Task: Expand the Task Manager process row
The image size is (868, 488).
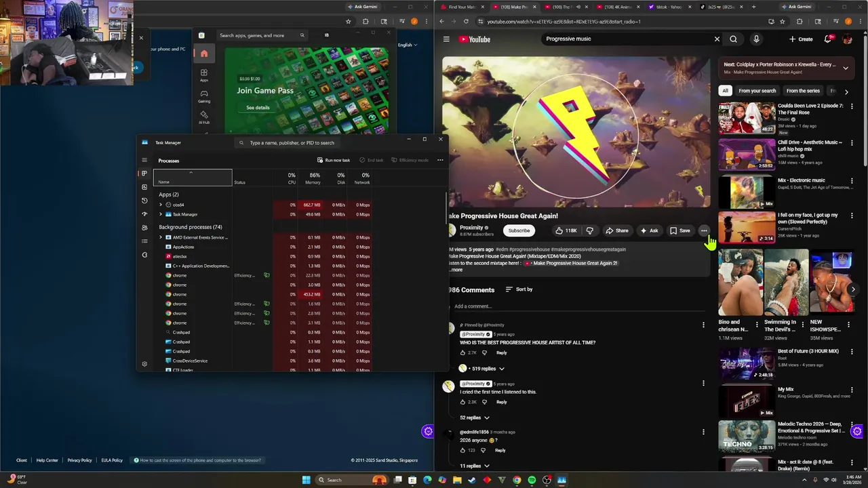Action: point(161,214)
